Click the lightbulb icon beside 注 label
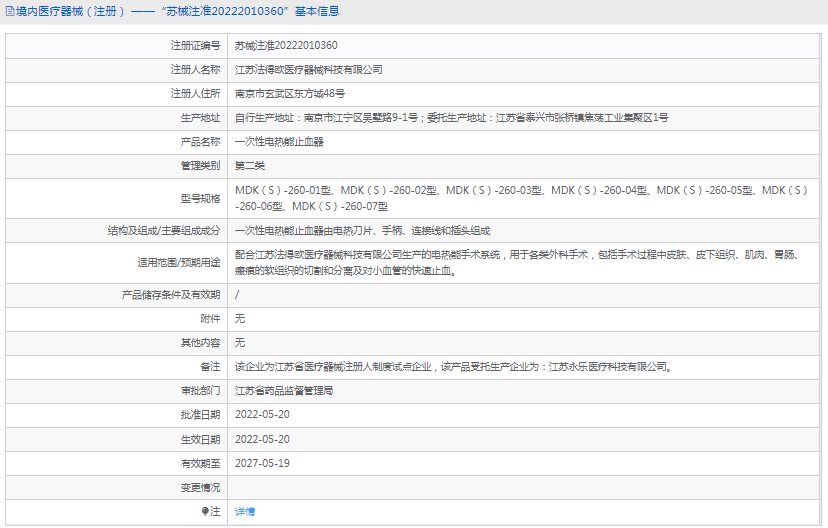The height and width of the screenshot is (528, 828). pos(205,511)
